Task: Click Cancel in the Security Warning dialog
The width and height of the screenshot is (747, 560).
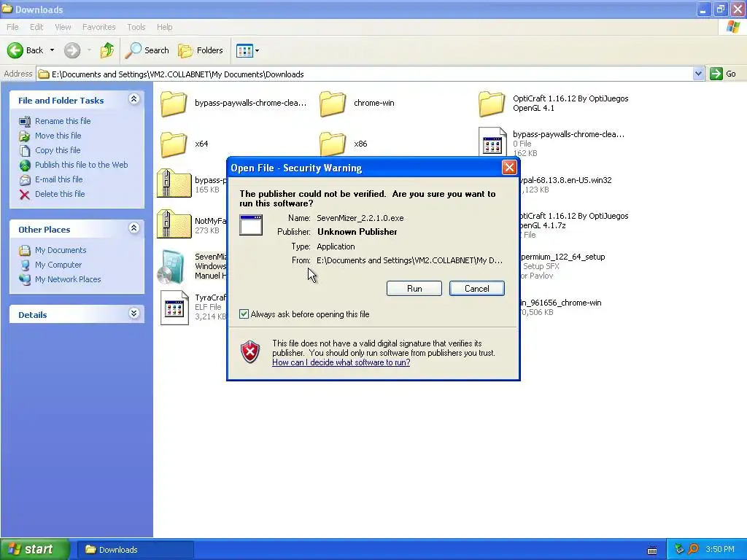Action: [x=477, y=289]
